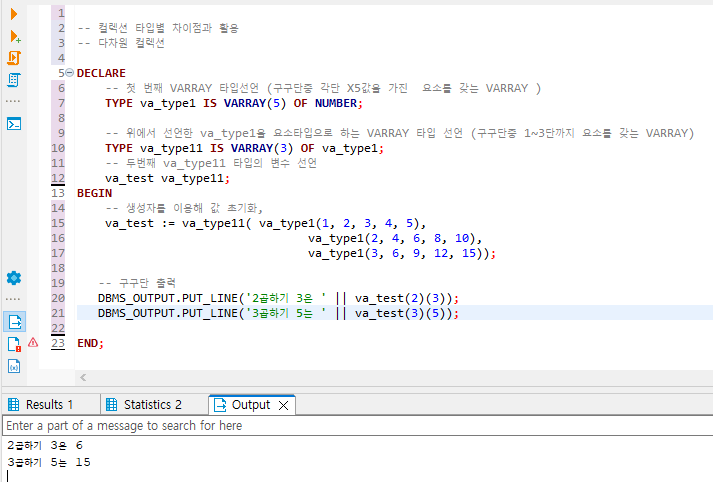
Task: Select the Output tab
Action: [x=251, y=404]
